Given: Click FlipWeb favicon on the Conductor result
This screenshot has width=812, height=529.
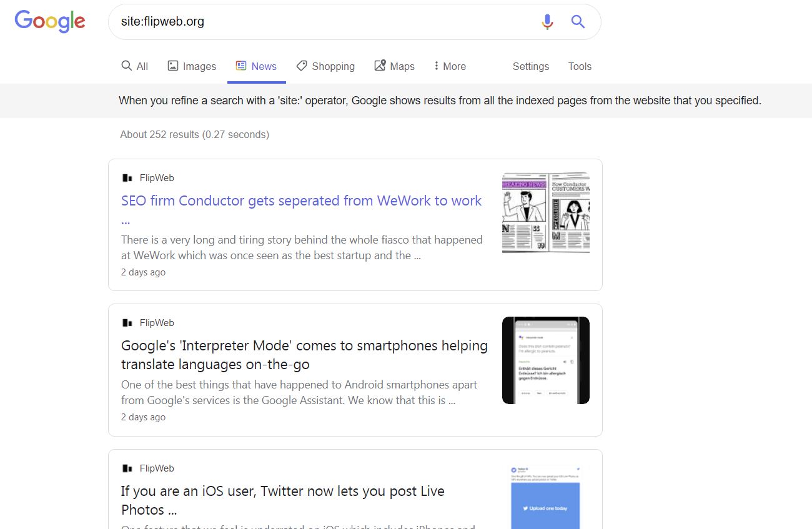Looking at the screenshot, I should (x=127, y=178).
